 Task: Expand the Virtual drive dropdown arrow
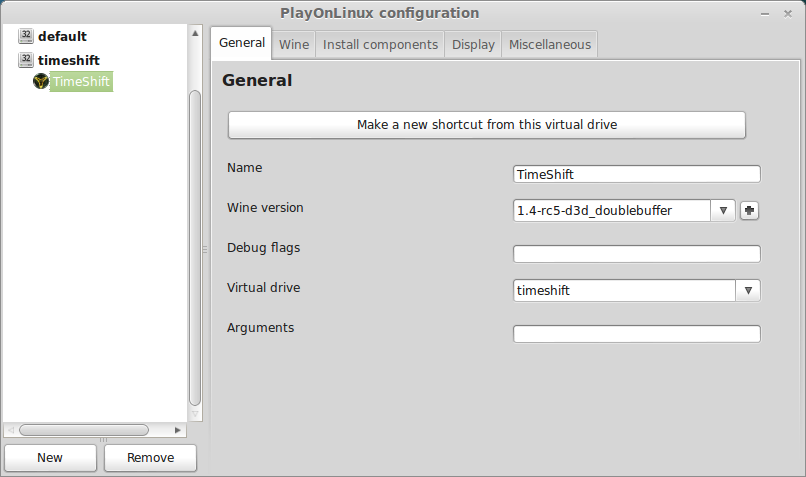pyautogui.click(x=748, y=290)
